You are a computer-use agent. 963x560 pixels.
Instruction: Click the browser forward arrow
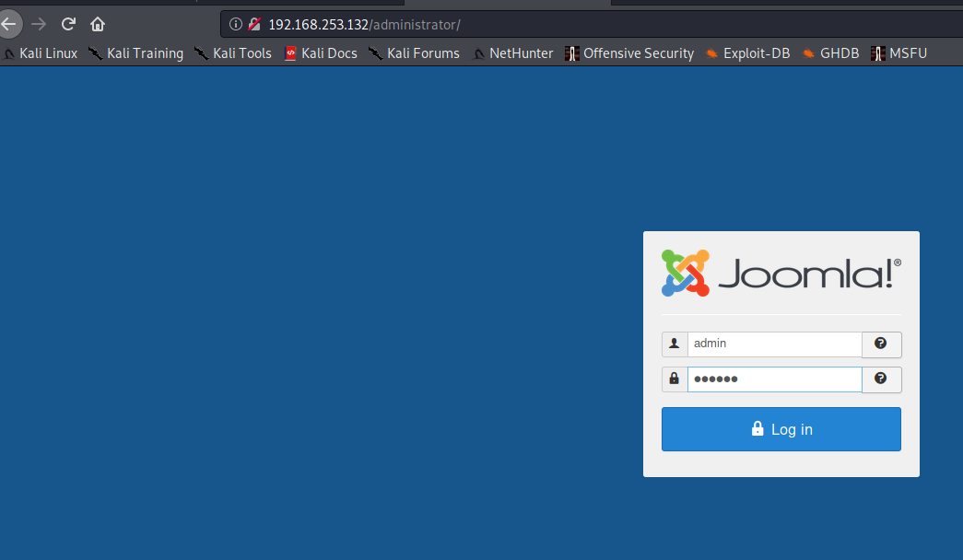(39, 25)
